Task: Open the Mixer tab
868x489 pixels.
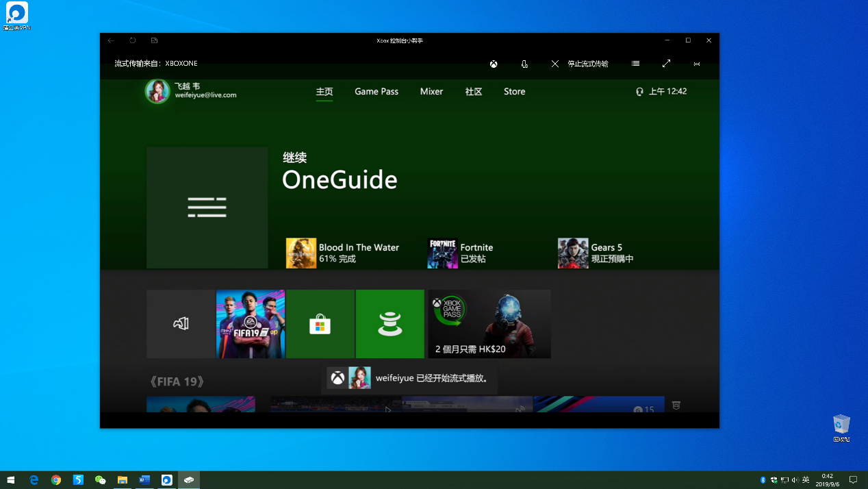Action: [431, 92]
